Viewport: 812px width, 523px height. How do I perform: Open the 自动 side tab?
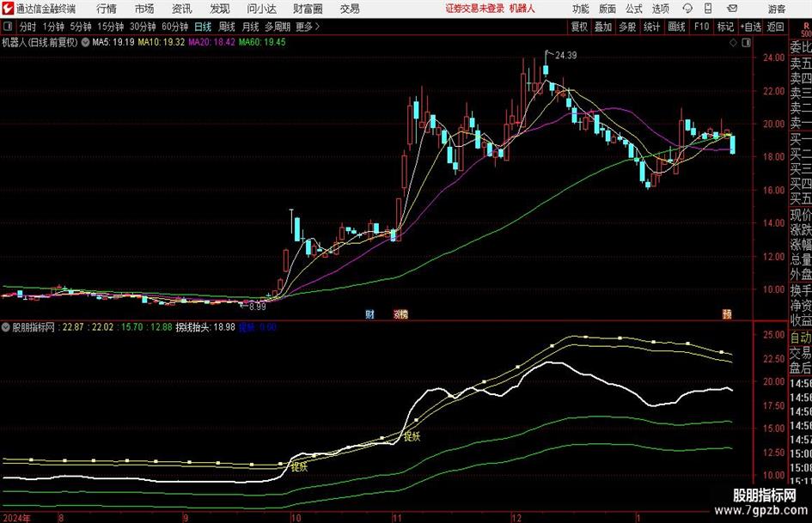801,338
